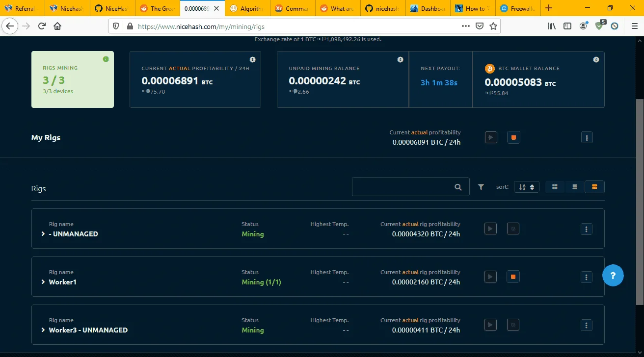Toggle the Firefox sidebar icon

(x=567, y=26)
